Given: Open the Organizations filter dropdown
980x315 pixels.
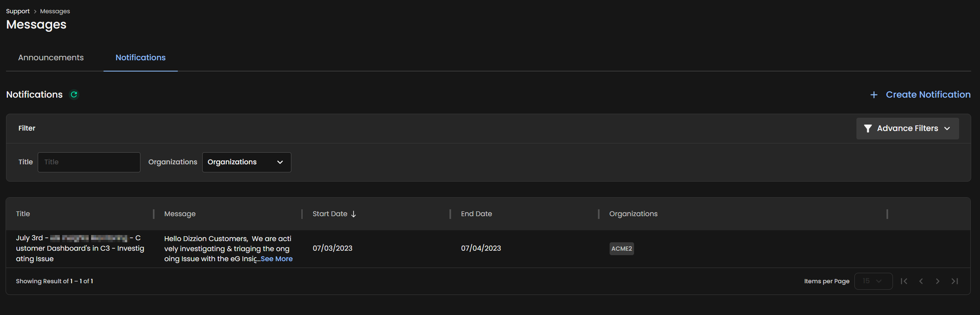Looking at the screenshot, I should pos(246,162).
